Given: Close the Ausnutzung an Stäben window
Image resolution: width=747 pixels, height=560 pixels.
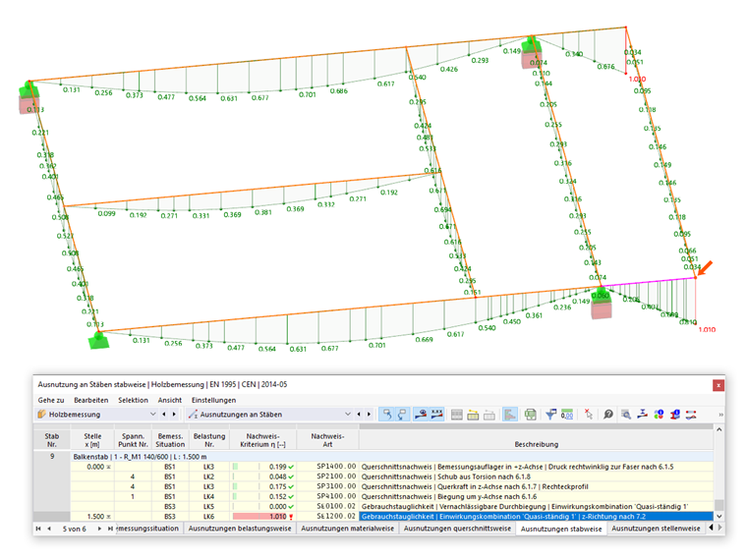Looking at the screenshot, I should tap(718, 385).
